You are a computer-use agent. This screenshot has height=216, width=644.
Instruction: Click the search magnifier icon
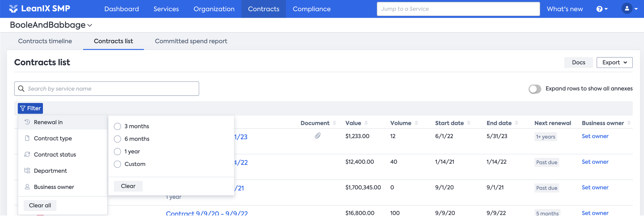click(21, 89)
